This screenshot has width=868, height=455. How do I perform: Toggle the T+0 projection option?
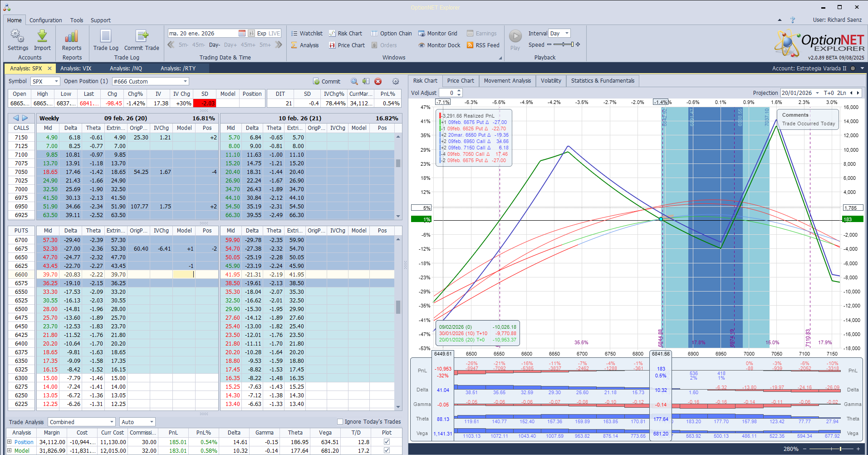(829, 93)
